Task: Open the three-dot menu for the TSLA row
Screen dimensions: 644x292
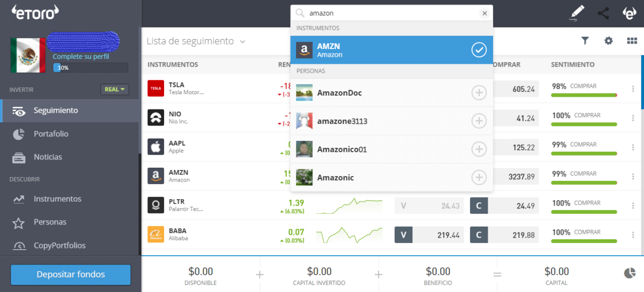Action: pyautogui.click(x=633, y=89)
